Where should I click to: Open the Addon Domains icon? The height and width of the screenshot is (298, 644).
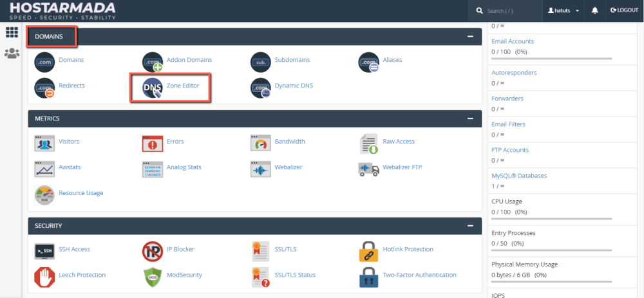153,62
